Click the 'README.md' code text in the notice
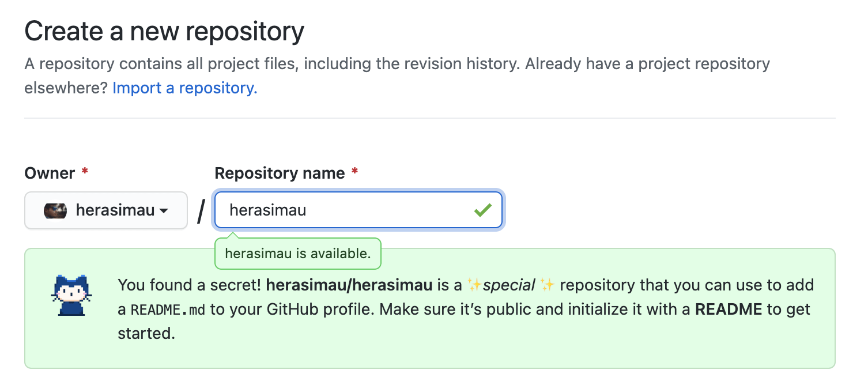Screen dimensions: 868x385 (168, 309)
